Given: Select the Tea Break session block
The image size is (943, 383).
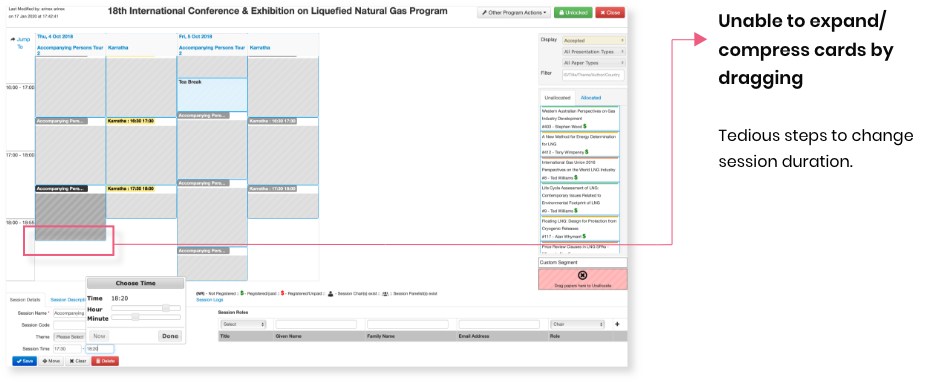Looking at the screenshot, I should tap(212, 94).
